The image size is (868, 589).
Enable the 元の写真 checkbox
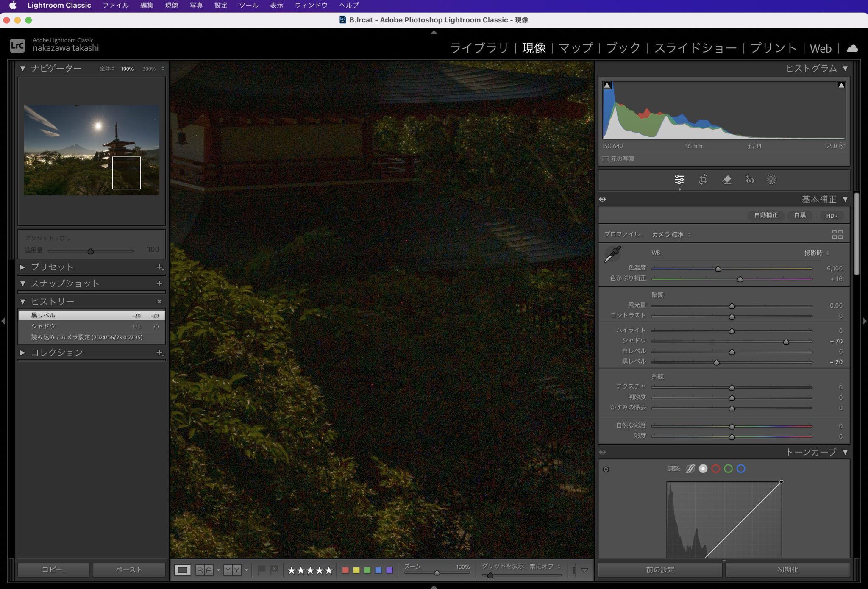tap(606, 159)
